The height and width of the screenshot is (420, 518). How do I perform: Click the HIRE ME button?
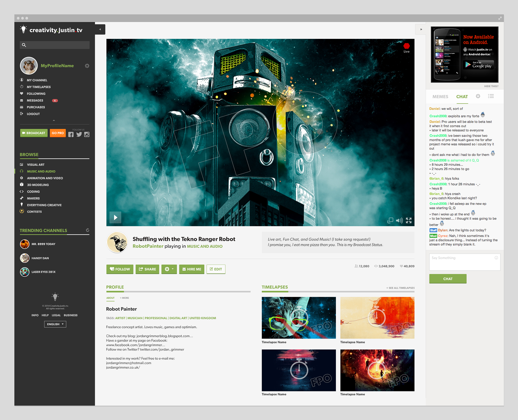pyautogui.click(x=192, y=269)
